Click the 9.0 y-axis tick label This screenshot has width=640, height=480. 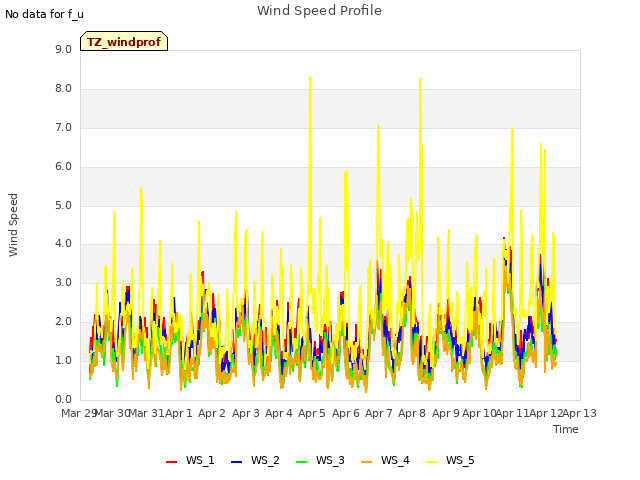63,49
